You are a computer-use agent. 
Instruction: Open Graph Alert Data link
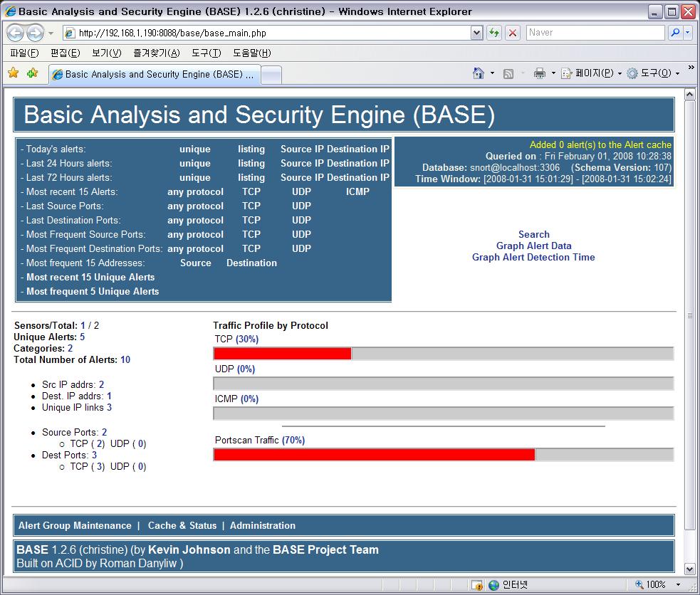[534, 246]
